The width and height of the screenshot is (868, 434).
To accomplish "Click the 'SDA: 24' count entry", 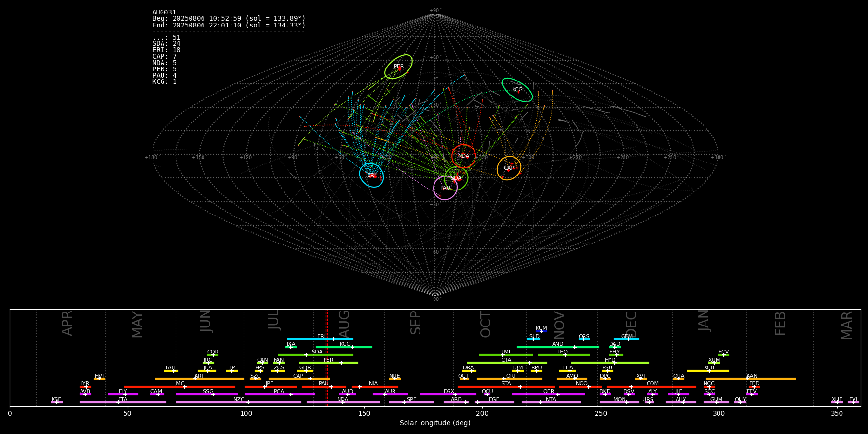I will tap(166, 44).
